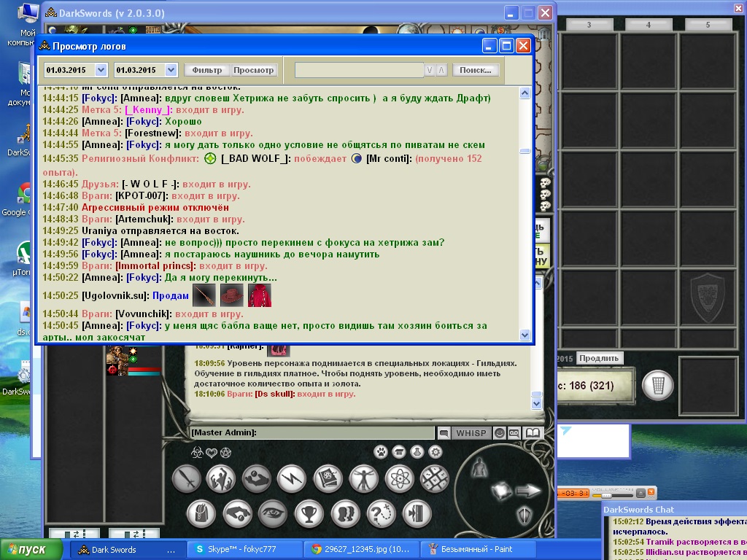Focus the log search text field
Image resolution: width=747 pixels, height=560 pixels.
[359, 70]
